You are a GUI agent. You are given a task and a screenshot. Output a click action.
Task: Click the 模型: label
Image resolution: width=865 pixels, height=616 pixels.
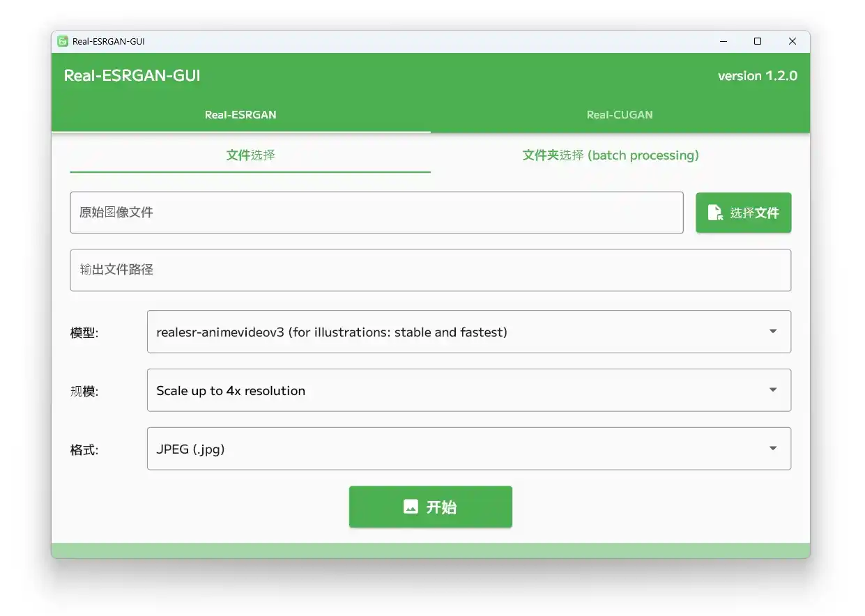tap(84, 333)
